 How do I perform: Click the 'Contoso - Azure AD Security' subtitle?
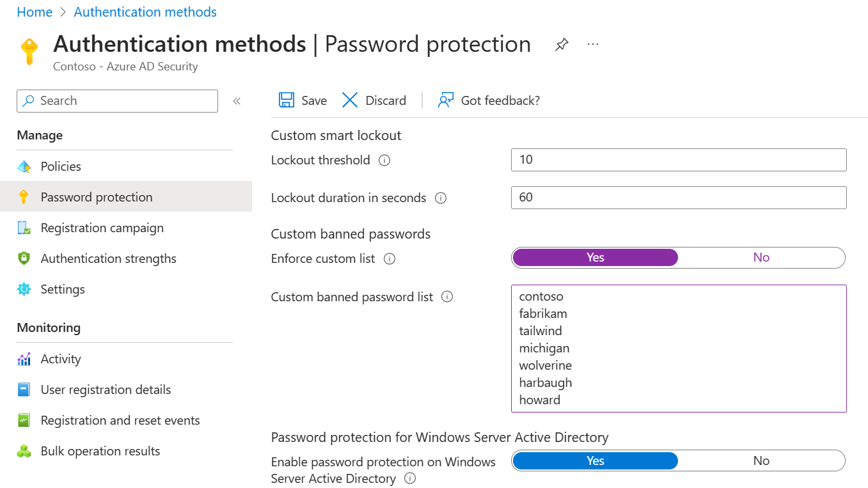tap(125, 67)
